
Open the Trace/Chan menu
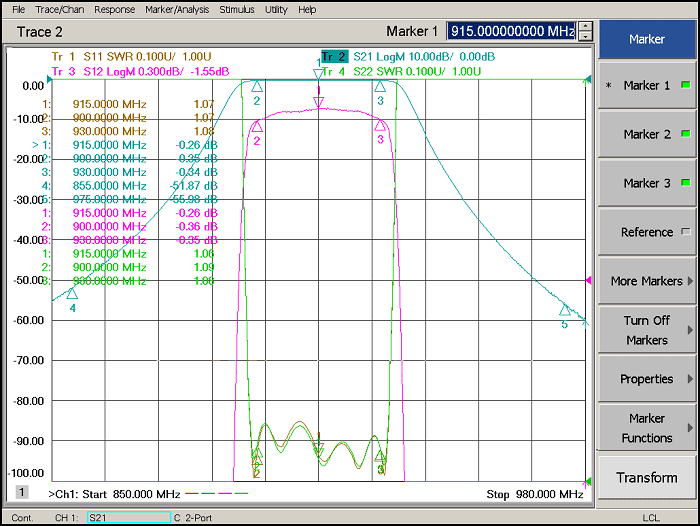click(60, 9)
